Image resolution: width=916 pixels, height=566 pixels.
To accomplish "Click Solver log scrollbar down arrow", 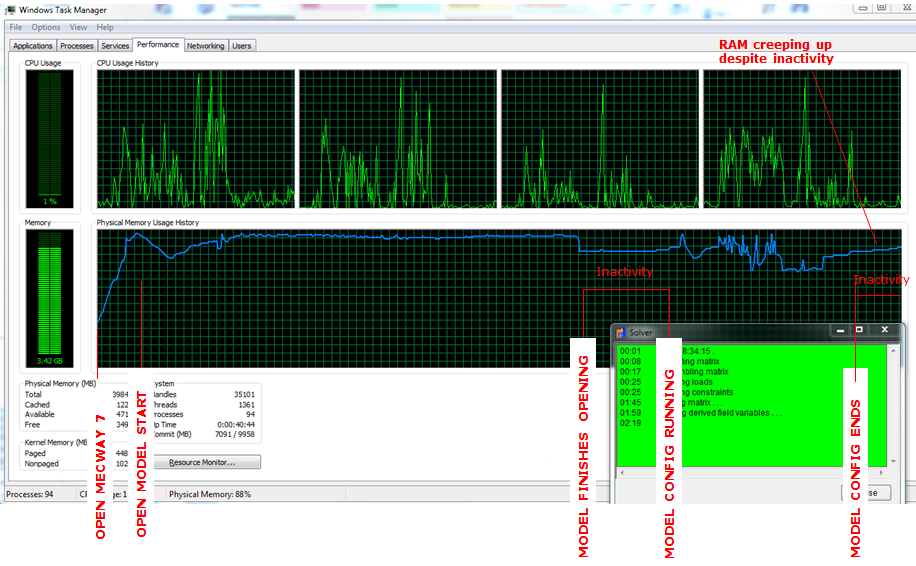I will pyautogui.click(x=893, y=461).
